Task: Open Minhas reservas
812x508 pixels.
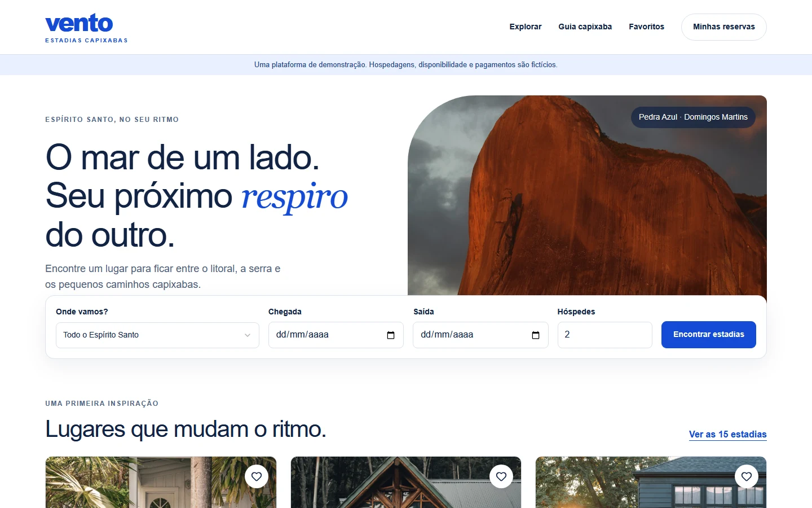Action: [x=724, y=27]
